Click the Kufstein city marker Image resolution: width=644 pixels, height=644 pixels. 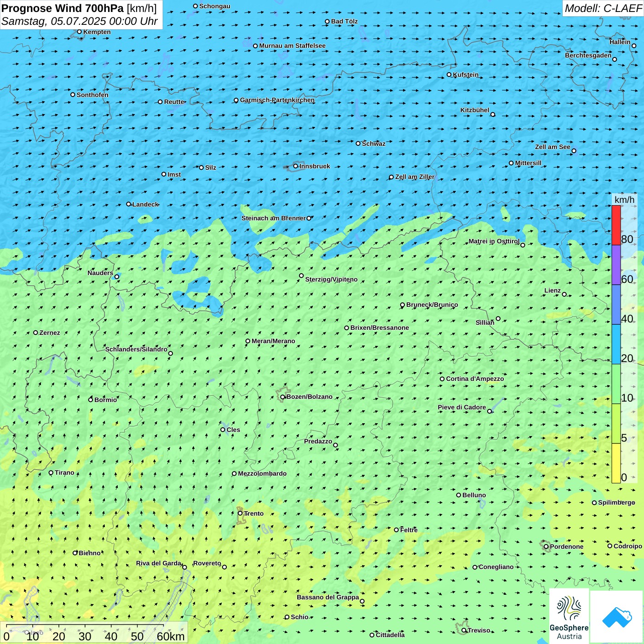coord(449,75)
